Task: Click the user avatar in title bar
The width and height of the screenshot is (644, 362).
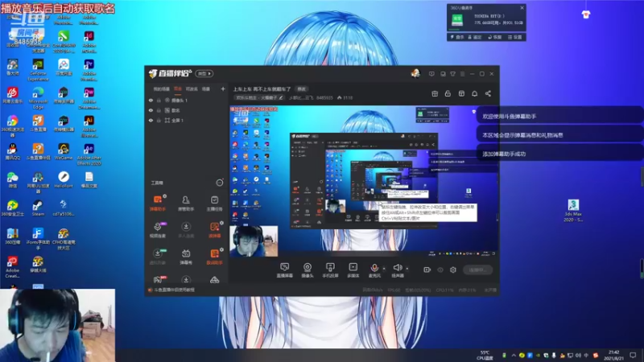Action: [415, 73]
